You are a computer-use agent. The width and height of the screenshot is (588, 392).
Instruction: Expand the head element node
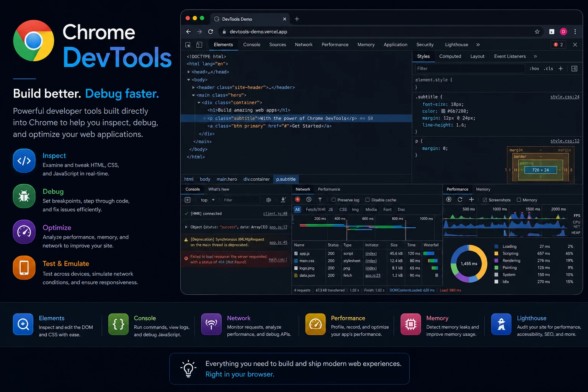[x=189, y=72]
